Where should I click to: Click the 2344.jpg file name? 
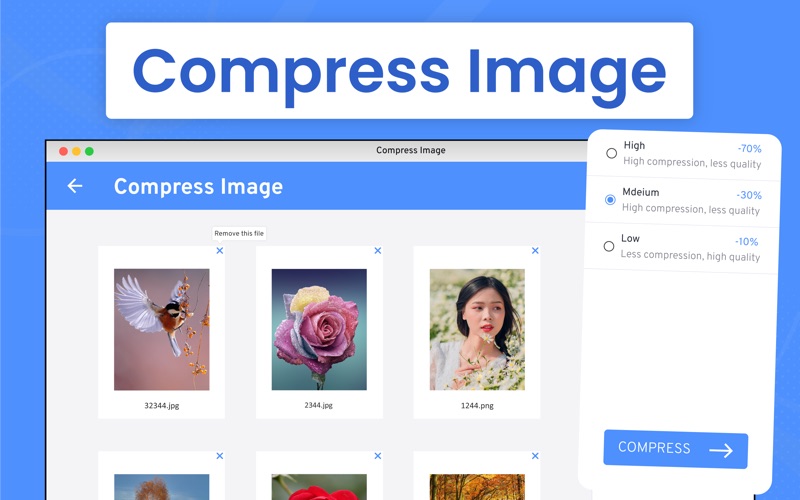click(318, 405)
